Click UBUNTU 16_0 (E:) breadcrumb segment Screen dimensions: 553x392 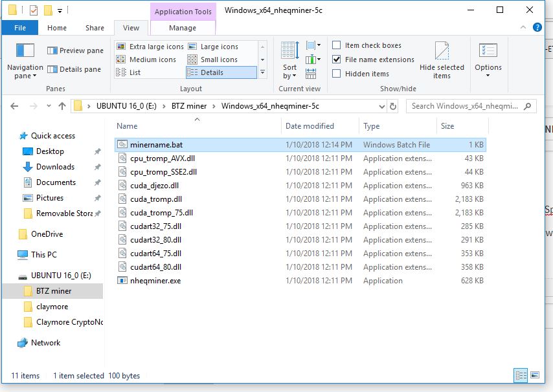[126, 106]
